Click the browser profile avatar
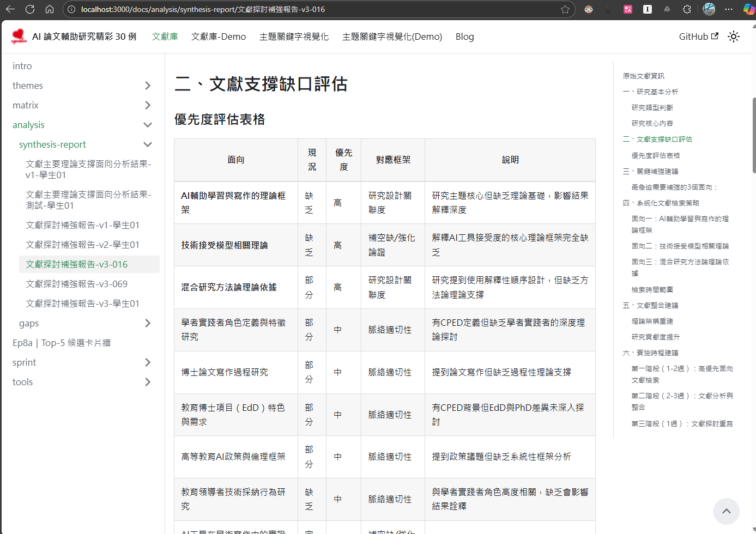This screenshot has width=756, height=534. [708, 9]
